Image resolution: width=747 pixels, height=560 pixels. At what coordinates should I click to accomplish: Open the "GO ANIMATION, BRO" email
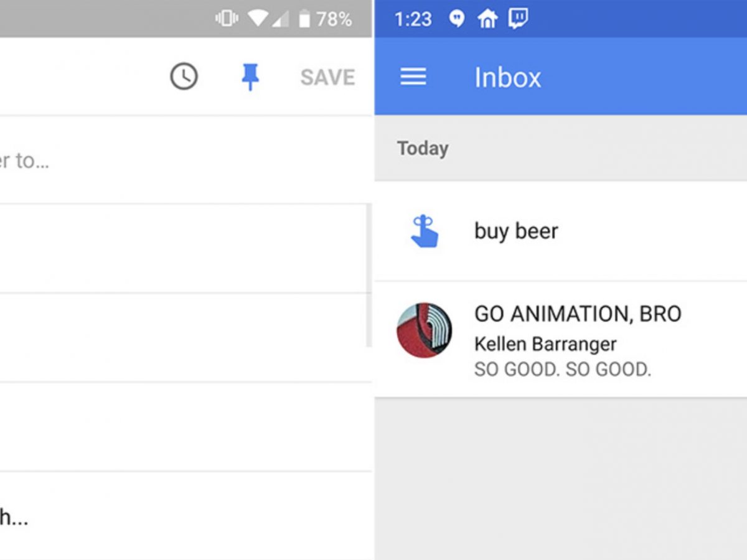click(577, 314)
